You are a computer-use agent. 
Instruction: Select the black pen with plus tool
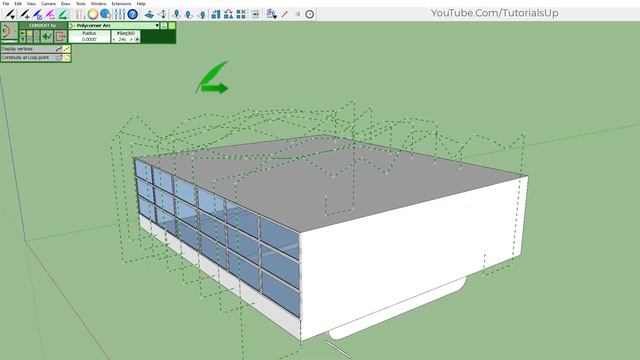(x=24, y=14)
